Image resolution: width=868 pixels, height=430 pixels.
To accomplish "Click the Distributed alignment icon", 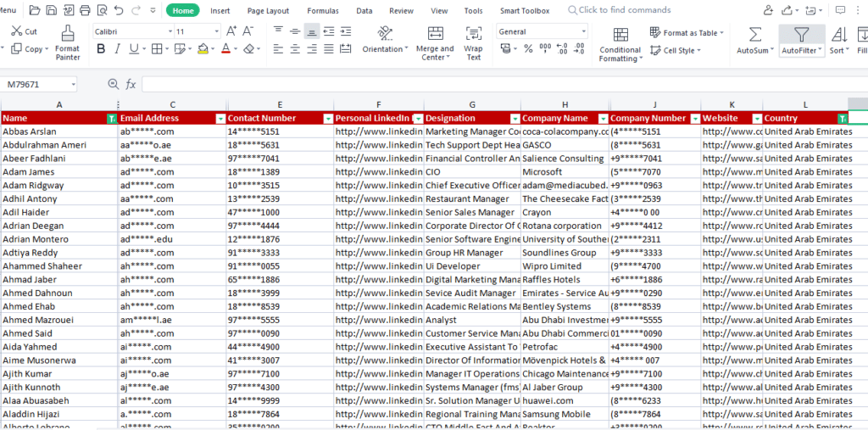I will [x=346, y=49].
